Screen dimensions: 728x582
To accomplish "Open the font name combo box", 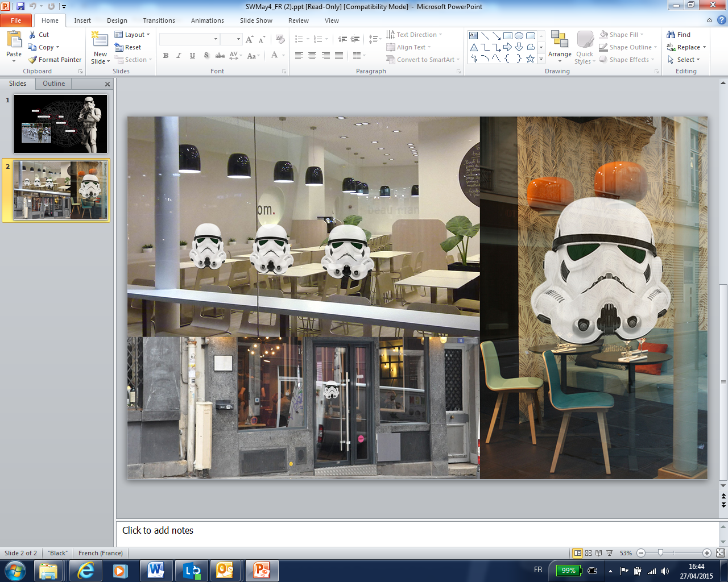I will pyautogui.click(x=189, y=39).
